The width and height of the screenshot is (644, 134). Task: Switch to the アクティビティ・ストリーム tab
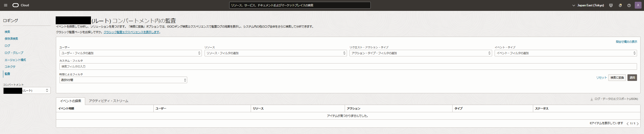(108, 101)
